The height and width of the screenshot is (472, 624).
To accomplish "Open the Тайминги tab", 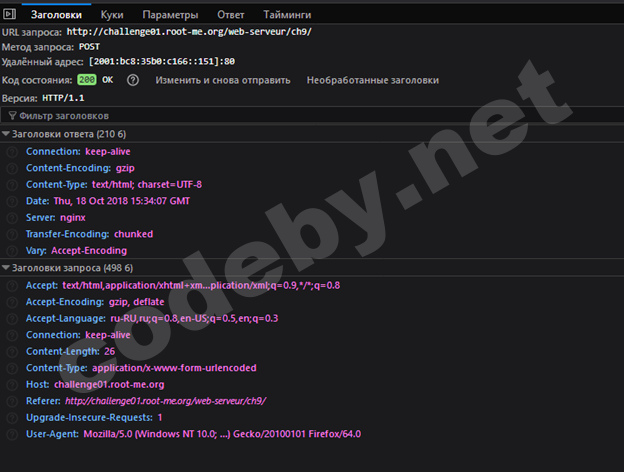I will (x=287, y=15).
